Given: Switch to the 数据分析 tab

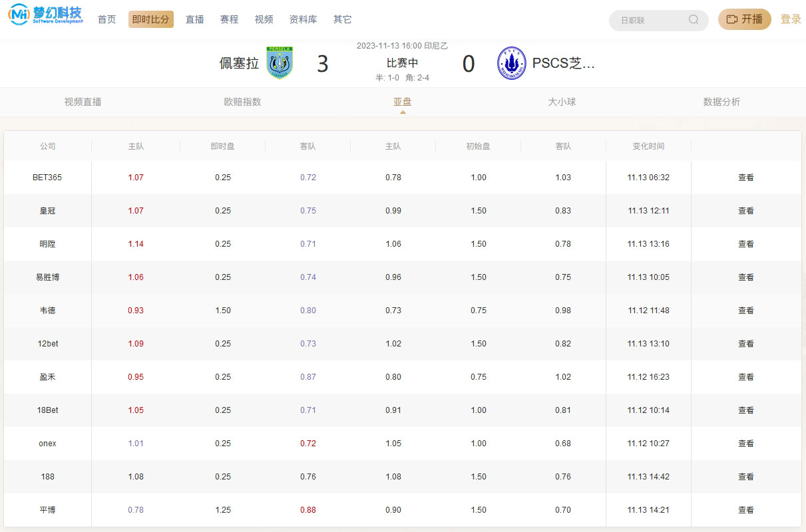Looking at the screenshot, I should click(x=721, y=102).
